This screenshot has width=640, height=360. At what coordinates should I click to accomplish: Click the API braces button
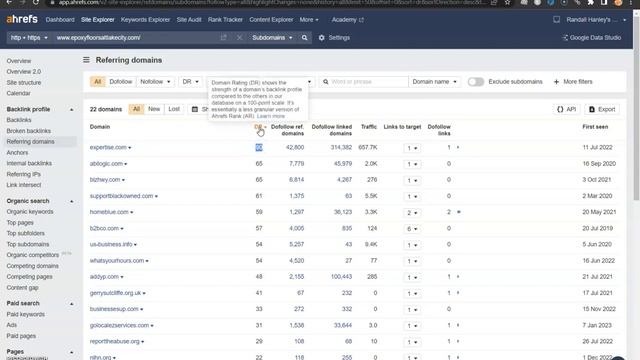tap(567, 109)
